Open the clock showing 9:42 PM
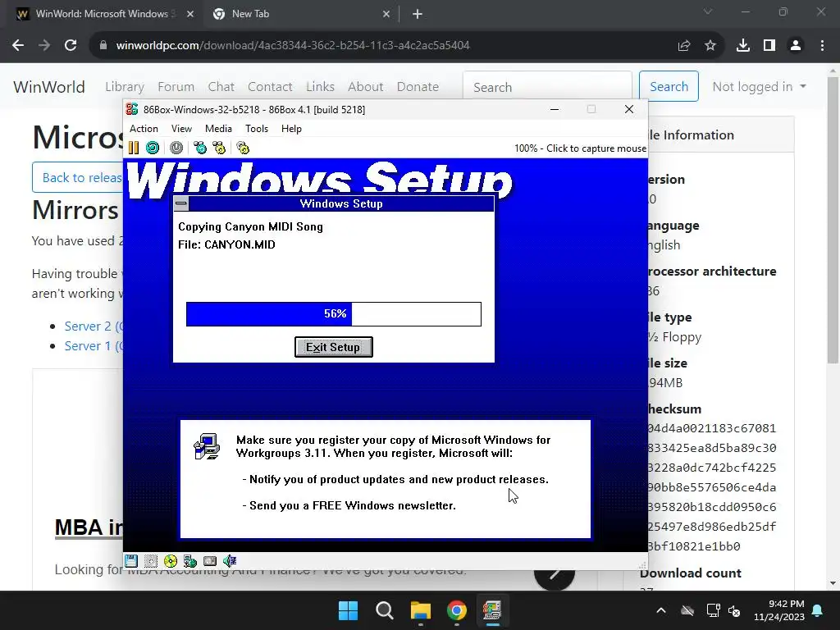Viewport: 840px width, 630px height. click(x=779, y=610)
